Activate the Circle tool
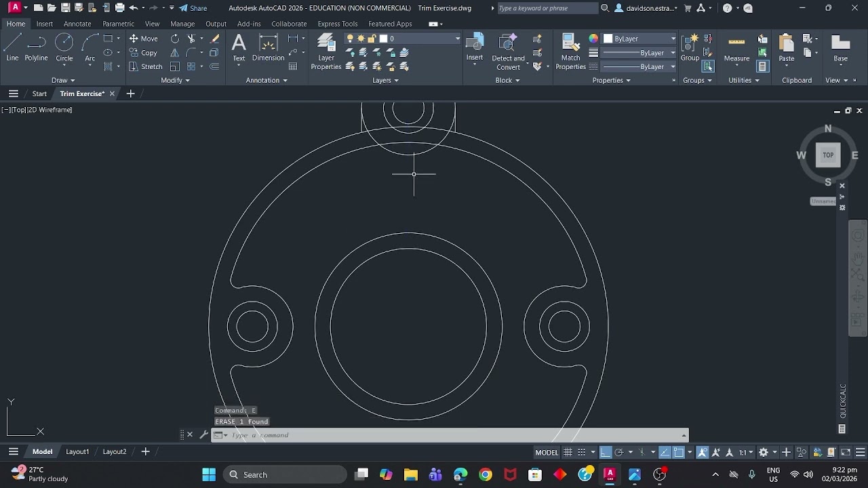 [64, 49]
